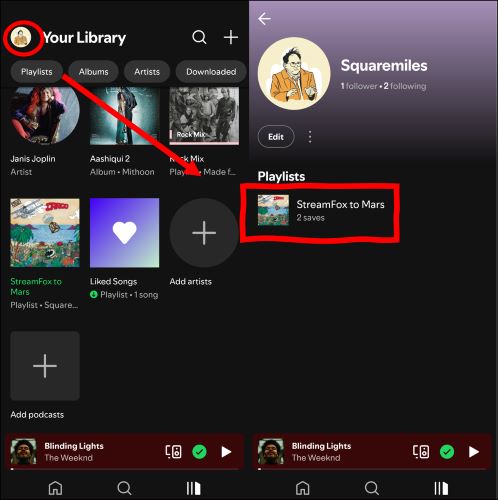
Task: Play Blinding Lights in profile mini player
Action: (x=474, y=452)
